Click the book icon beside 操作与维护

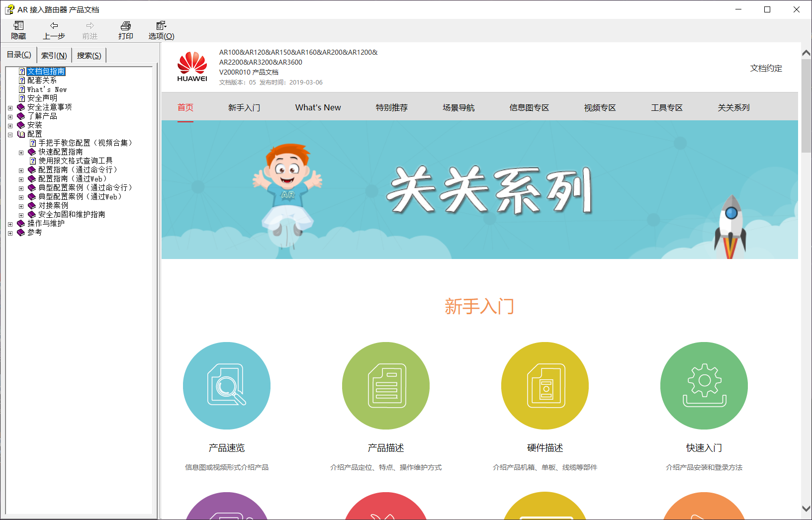[21, 224]
